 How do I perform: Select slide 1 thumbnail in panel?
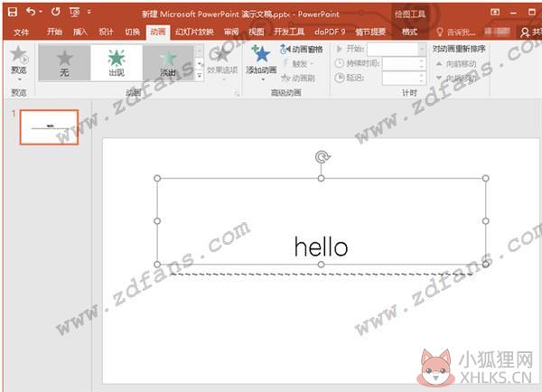pos(49,127)
